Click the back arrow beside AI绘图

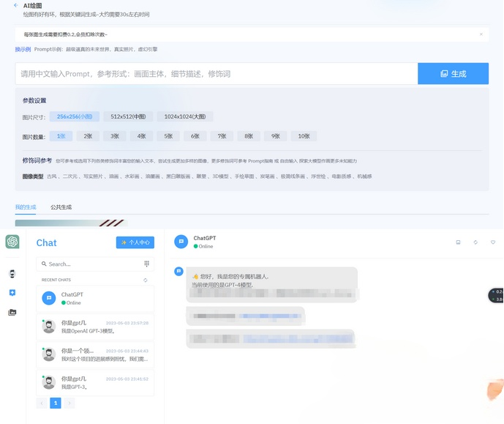point(16,5)
